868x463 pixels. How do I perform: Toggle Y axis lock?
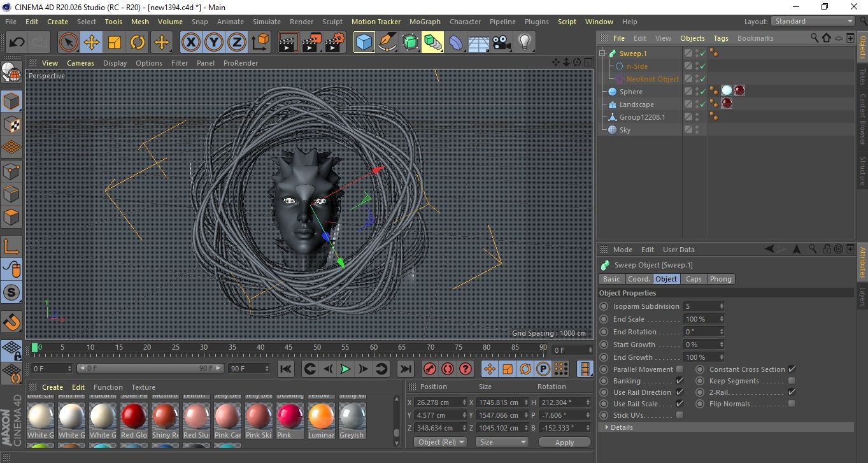point(214,43)
